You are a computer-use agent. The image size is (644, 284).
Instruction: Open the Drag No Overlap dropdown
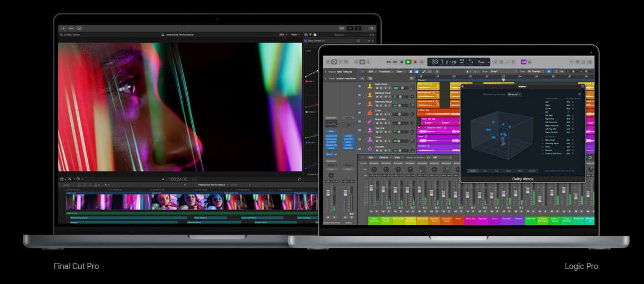[x=536, y=72]
